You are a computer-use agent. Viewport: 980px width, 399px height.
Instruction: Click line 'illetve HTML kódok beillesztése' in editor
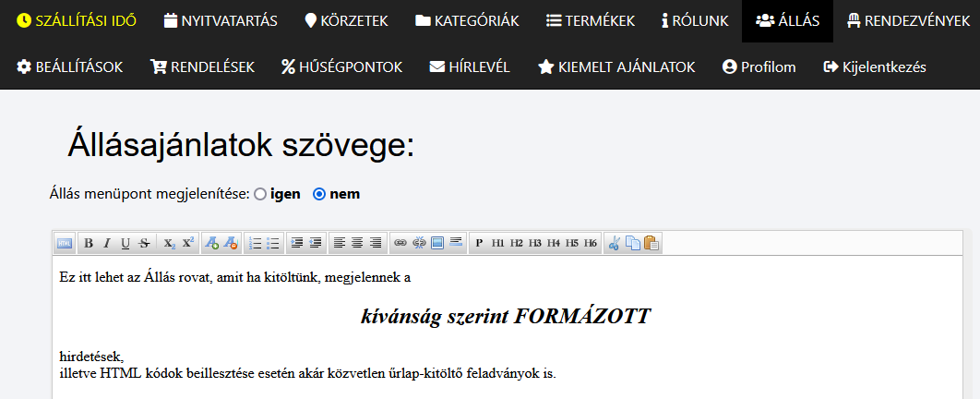pyautogui.click(x=307, y=374)
